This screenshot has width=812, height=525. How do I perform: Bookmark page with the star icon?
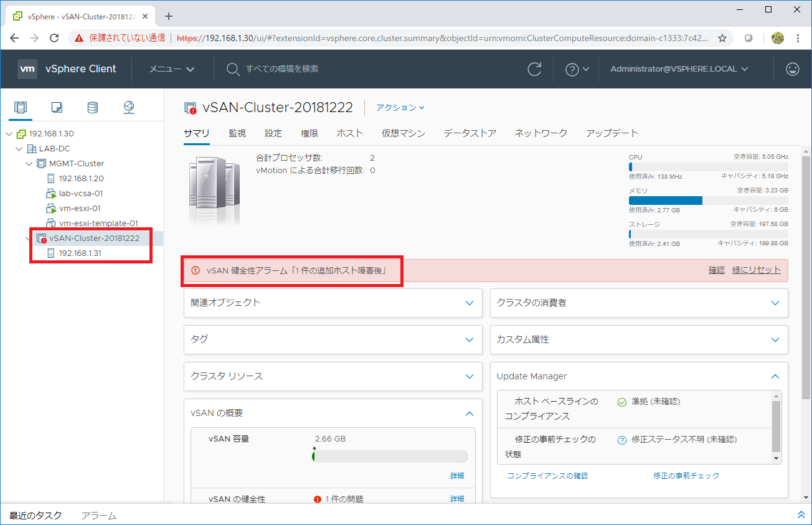click(722, 38)
